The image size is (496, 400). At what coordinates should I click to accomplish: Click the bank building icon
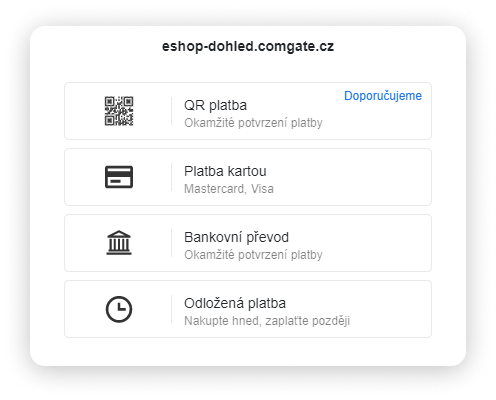click(x=119, y=243)
